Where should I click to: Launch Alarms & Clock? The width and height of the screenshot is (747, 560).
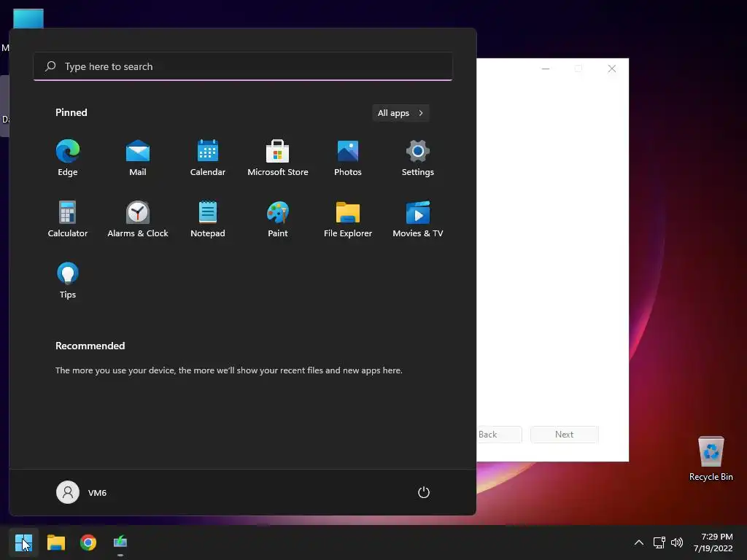138,219
